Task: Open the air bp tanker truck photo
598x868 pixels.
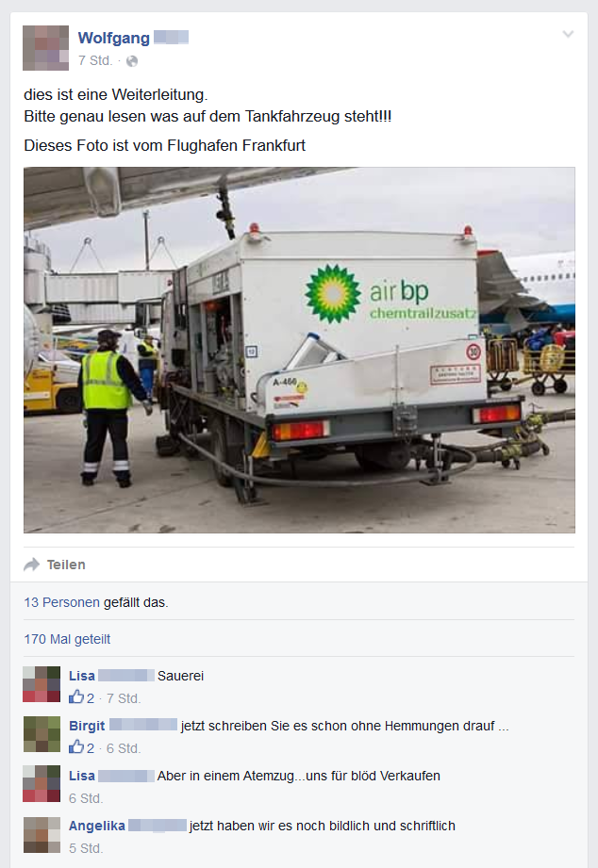Action: (299, 350)
